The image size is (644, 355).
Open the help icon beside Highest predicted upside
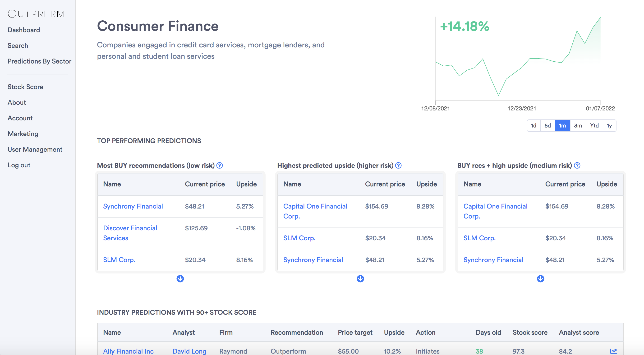(398, 165)
